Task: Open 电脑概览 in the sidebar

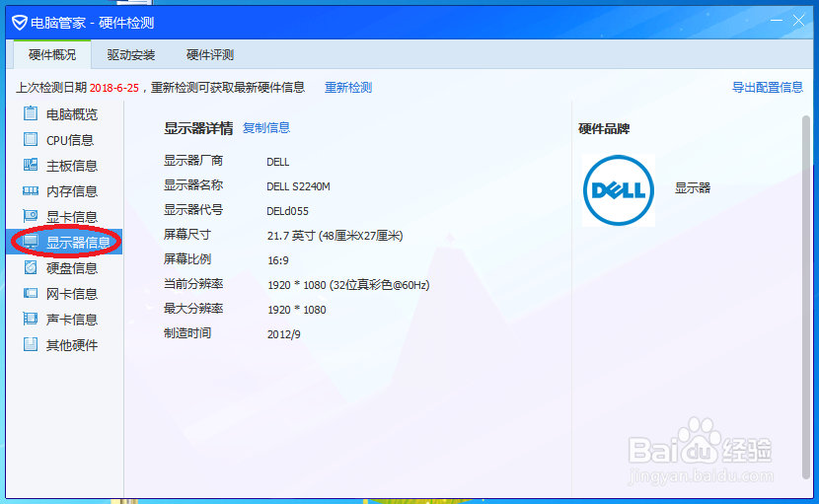Action: click(x=64, y=113)
